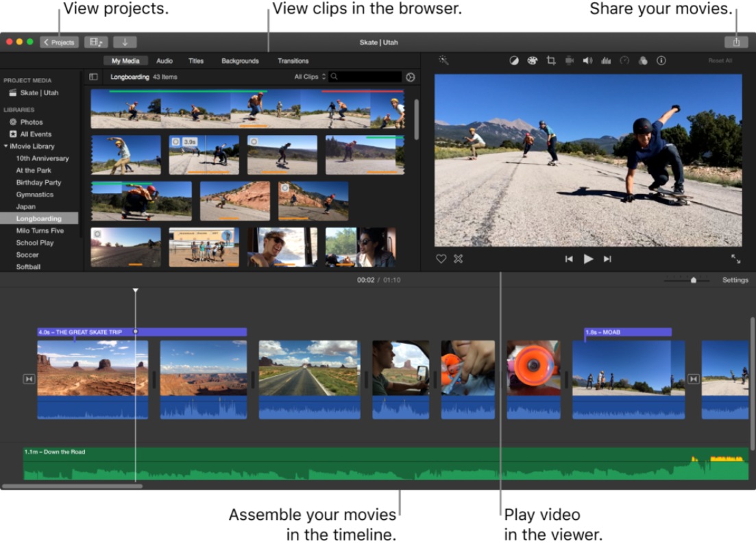This screenshot has width=756, height=548.
Task: Click the playhead marker on timeline
Action: tap(136, 290)
